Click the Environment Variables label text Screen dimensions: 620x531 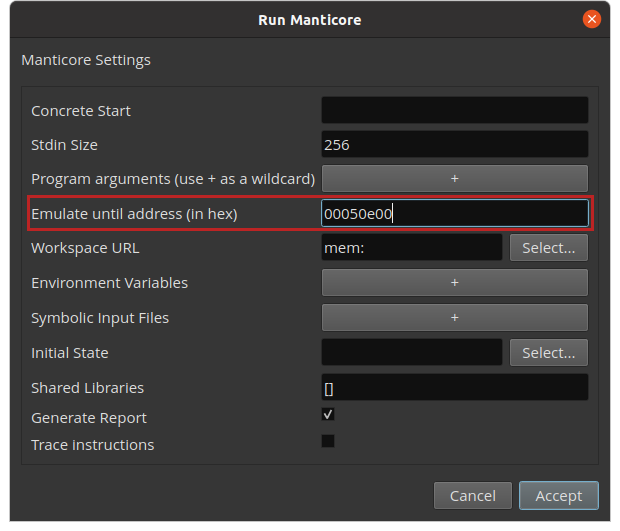(x=109, y=283)
